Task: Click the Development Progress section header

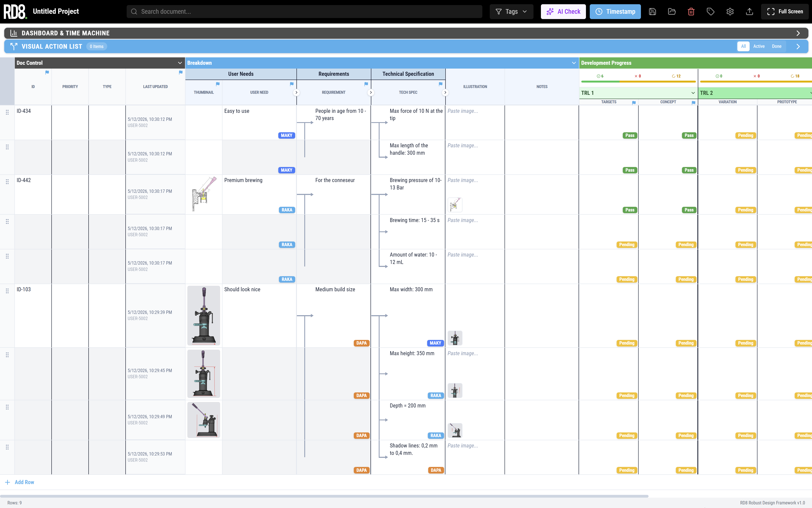Action: 695,63
